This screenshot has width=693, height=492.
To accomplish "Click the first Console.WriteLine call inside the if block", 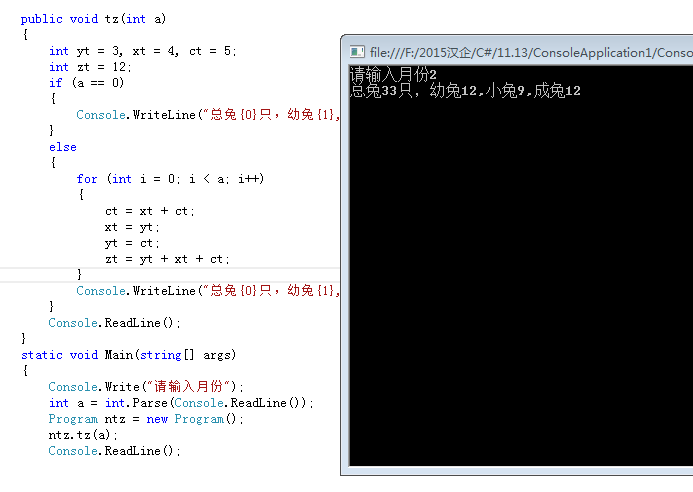I will click(208, 115).
